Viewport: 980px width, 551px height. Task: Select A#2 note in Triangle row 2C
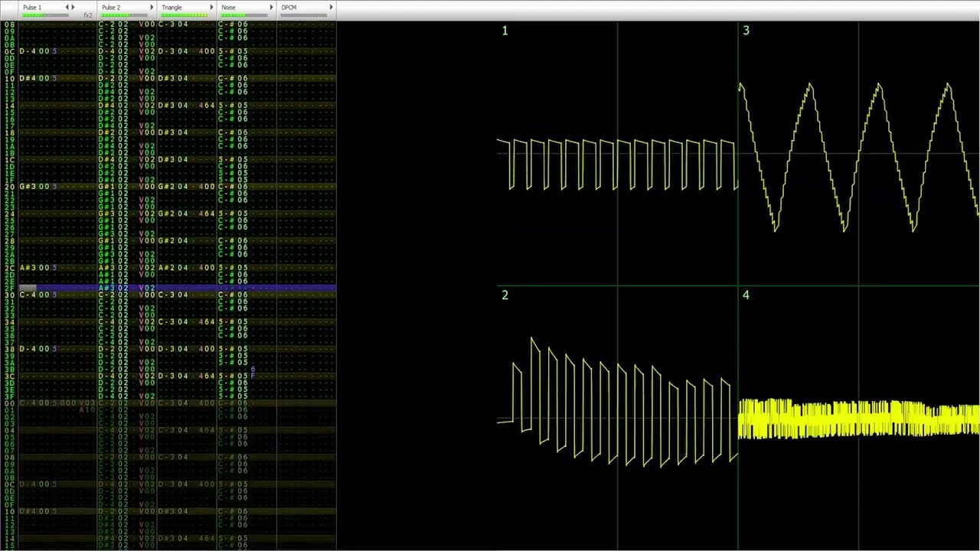point(165,268)
